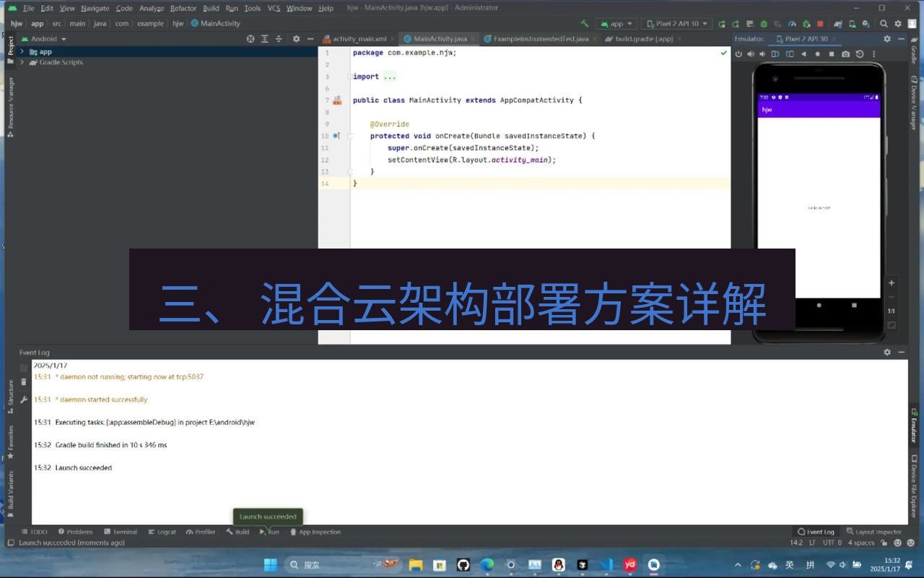This screenshot has height=578, width=924.
Task: Click the emulator power button
Action: (738, 53)
